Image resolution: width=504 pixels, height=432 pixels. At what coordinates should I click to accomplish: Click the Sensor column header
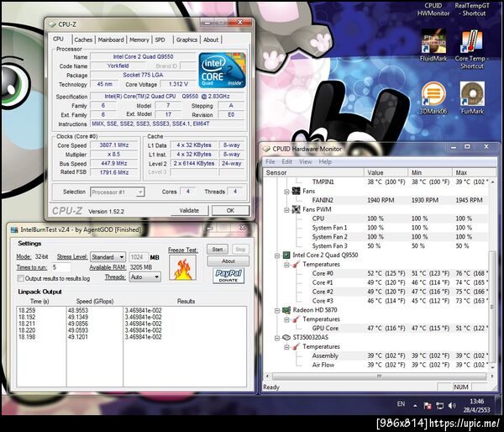pos(313,173)
